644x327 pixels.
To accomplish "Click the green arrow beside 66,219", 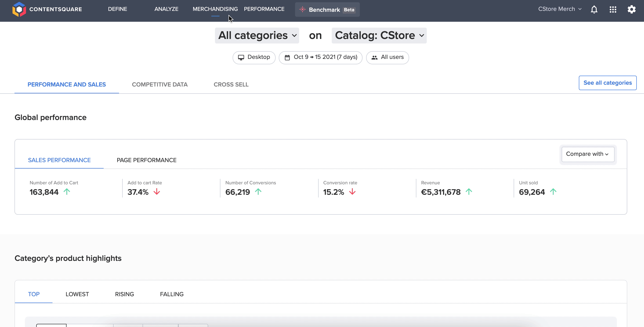I will pos(258,192).
